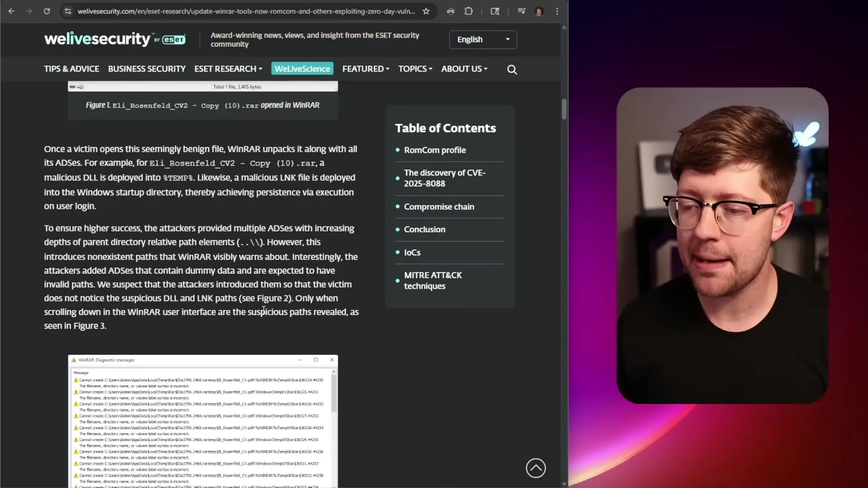Jump to Conclusion section
The height and width of the screenshot is (488, 868).
click(425, 229)
